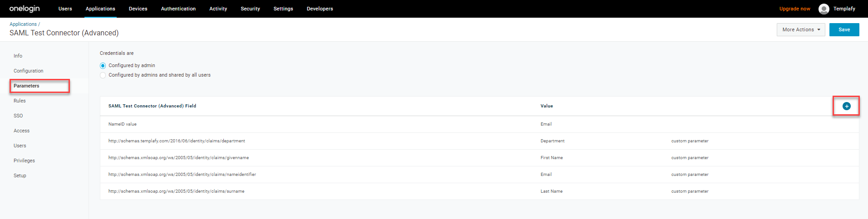Go to Applications breadcrumb link
Viewport: 868px width, 219px height.
[x=23, y=24]
